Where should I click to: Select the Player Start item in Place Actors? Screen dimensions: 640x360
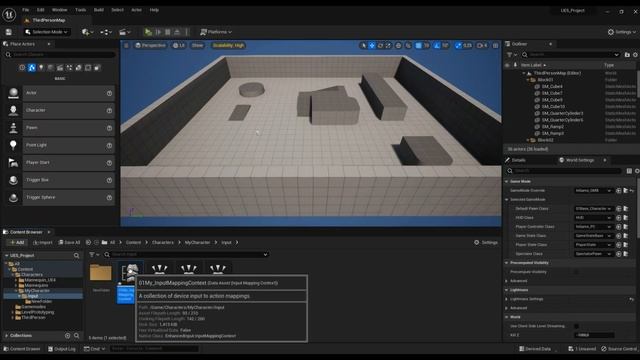(60, 163)
